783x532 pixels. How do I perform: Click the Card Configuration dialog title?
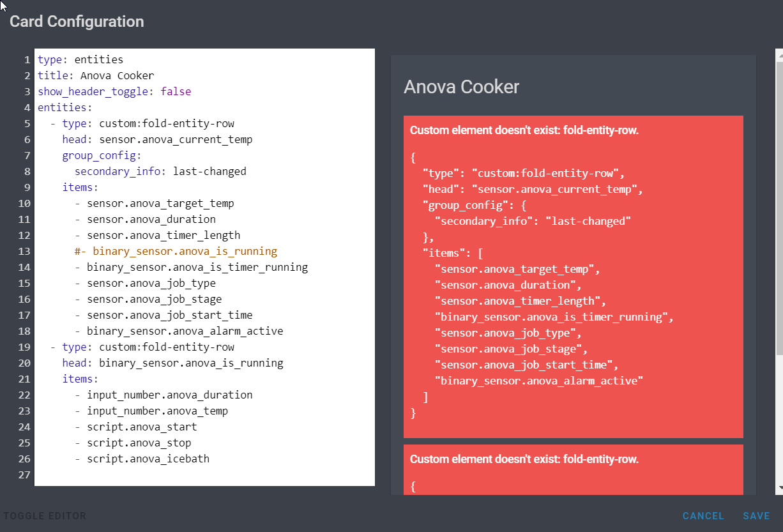click(76, 21)
